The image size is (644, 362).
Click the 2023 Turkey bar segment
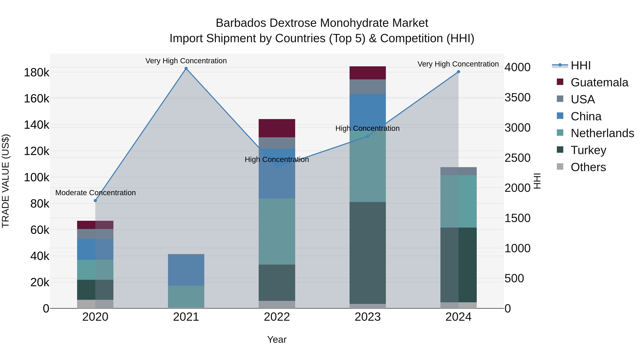click(367, 253)
